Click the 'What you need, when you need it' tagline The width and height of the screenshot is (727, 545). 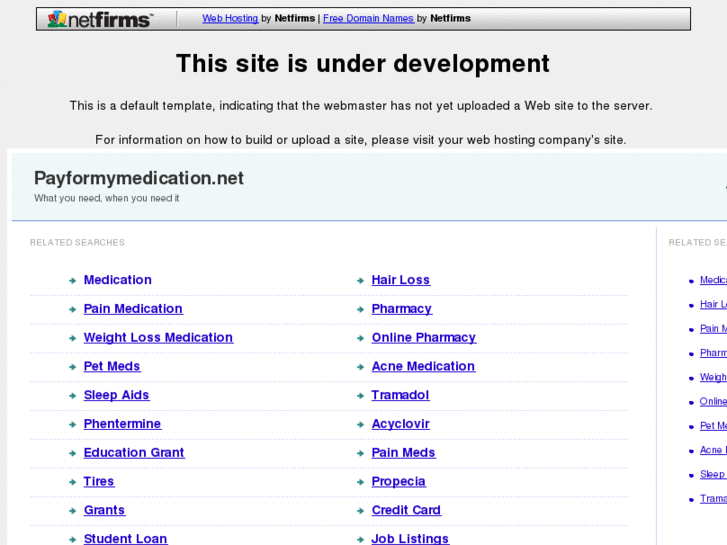107,198
